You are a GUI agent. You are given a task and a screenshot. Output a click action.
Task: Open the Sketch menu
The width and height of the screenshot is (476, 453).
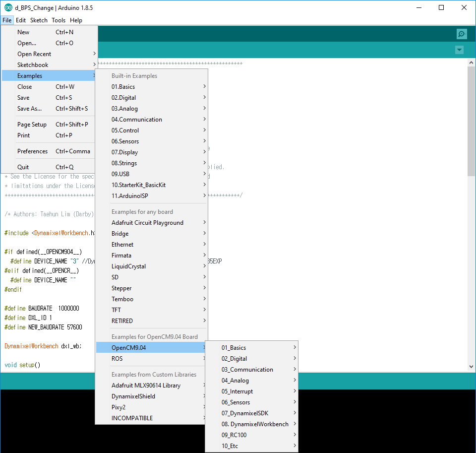39,20
